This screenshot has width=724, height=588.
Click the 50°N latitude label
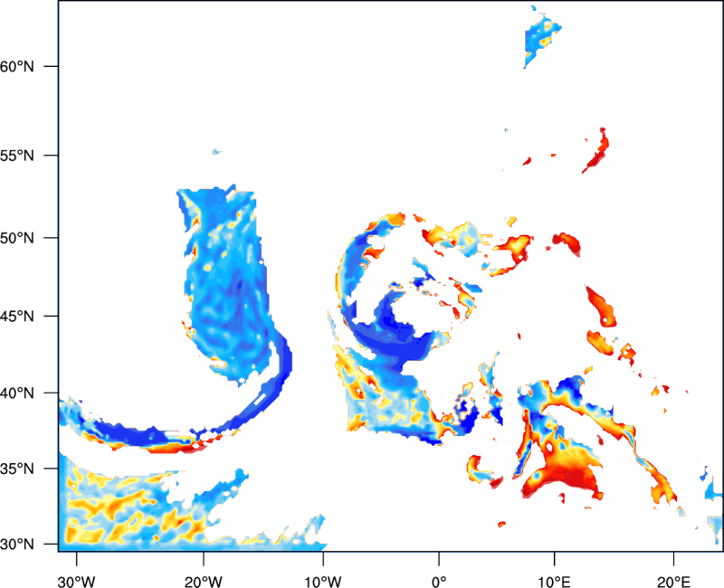[x=17, y=238]
